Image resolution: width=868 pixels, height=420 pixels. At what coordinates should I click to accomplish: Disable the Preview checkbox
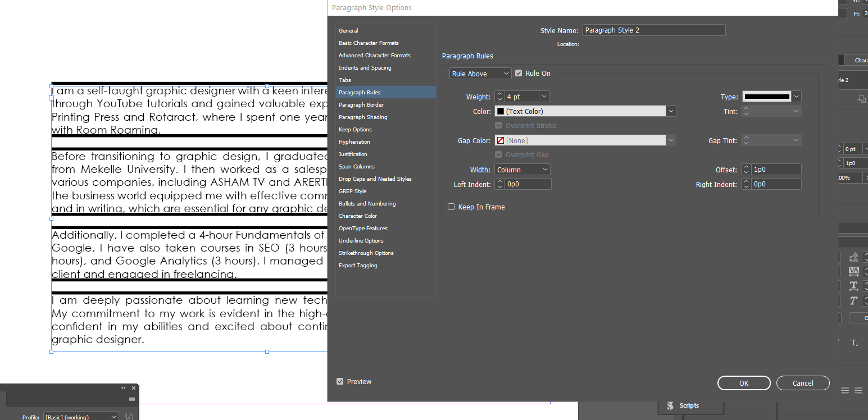click(x=340, y=381)
